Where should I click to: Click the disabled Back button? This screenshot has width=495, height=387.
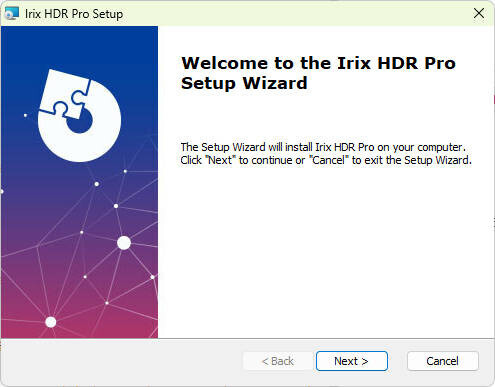[x=278, y=361]
